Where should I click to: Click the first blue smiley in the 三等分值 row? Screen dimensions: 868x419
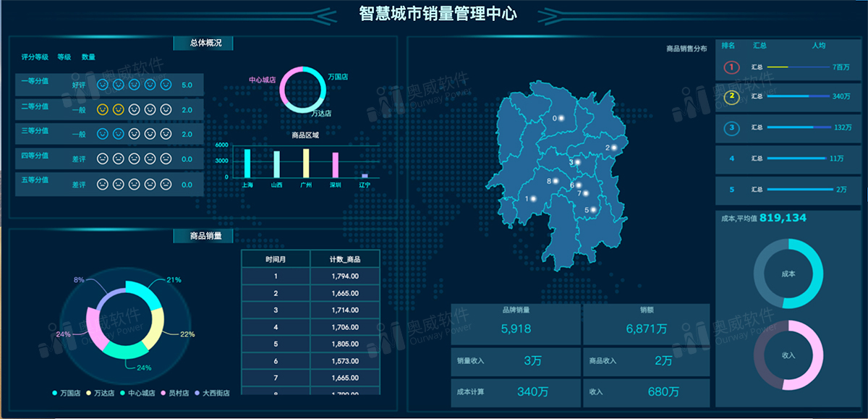click(x=102, y=134)
